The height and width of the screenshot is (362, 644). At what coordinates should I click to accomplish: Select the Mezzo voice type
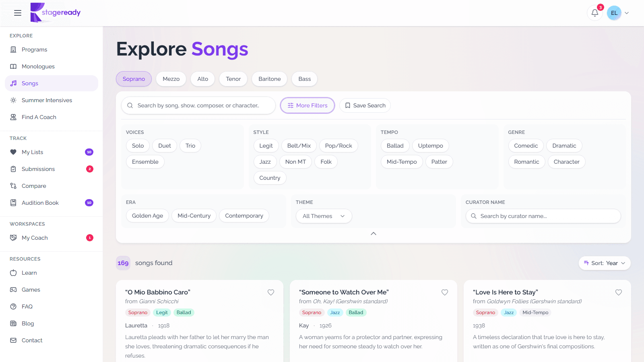point(171,79)
